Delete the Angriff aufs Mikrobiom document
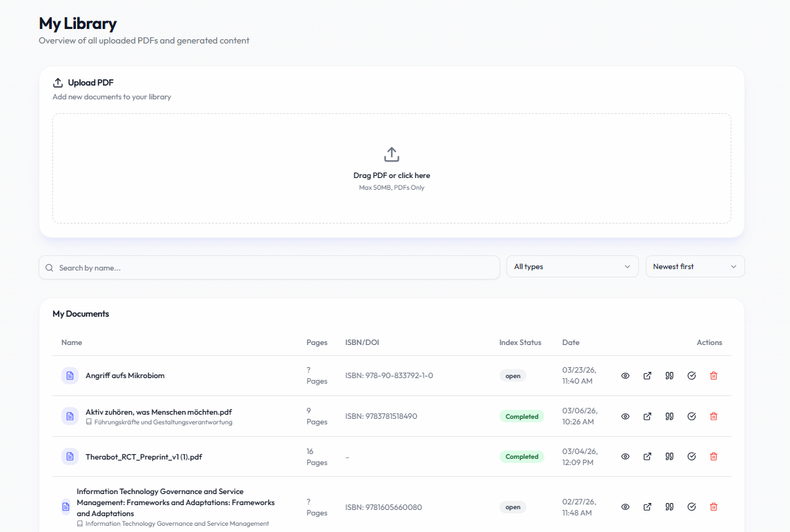Image resolution: width=790 pixels, height=532 pixels. 713,376
